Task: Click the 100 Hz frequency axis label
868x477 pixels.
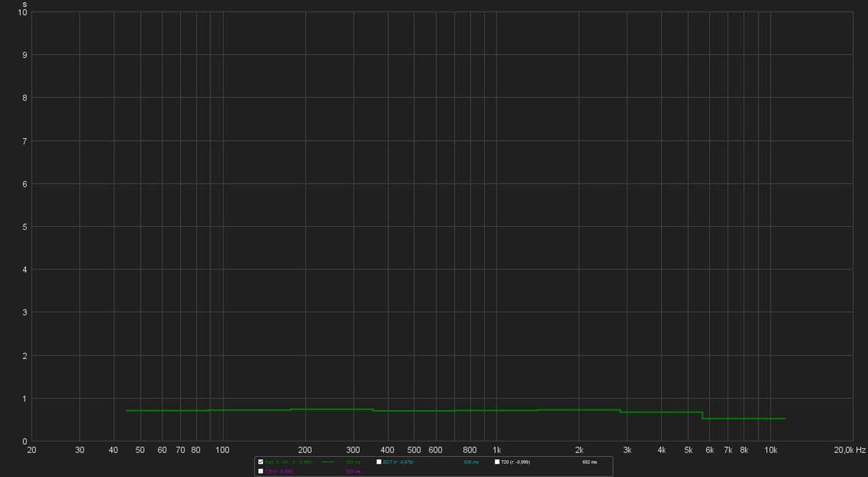Action: point(222,450)
